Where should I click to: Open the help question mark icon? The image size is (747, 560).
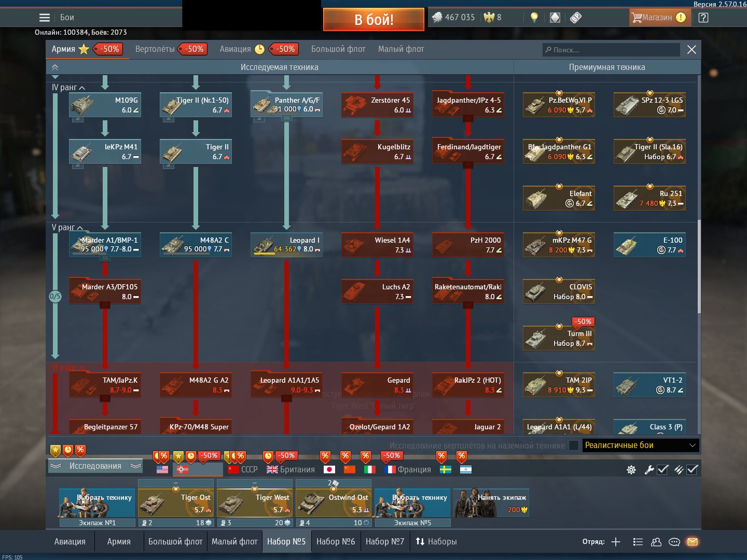[703, 18]
